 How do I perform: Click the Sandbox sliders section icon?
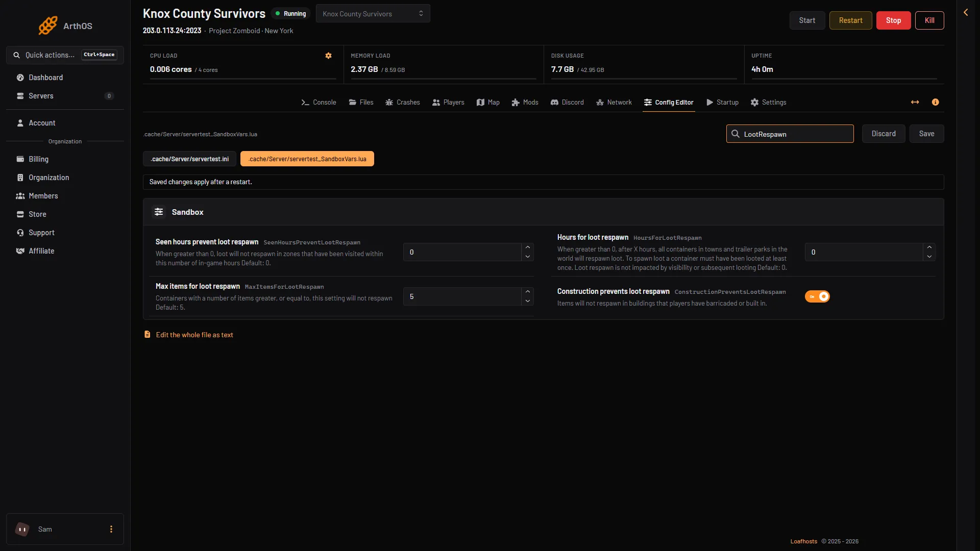pos(159,212)
